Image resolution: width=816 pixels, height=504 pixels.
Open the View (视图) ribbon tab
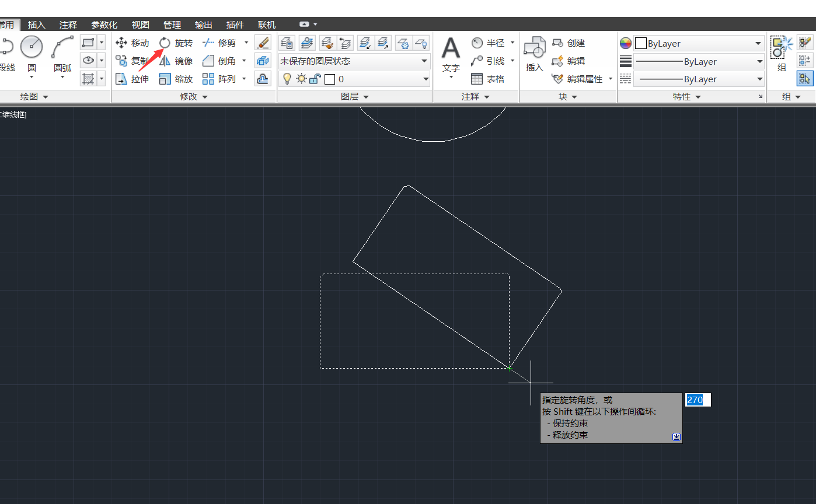[141, 24]
